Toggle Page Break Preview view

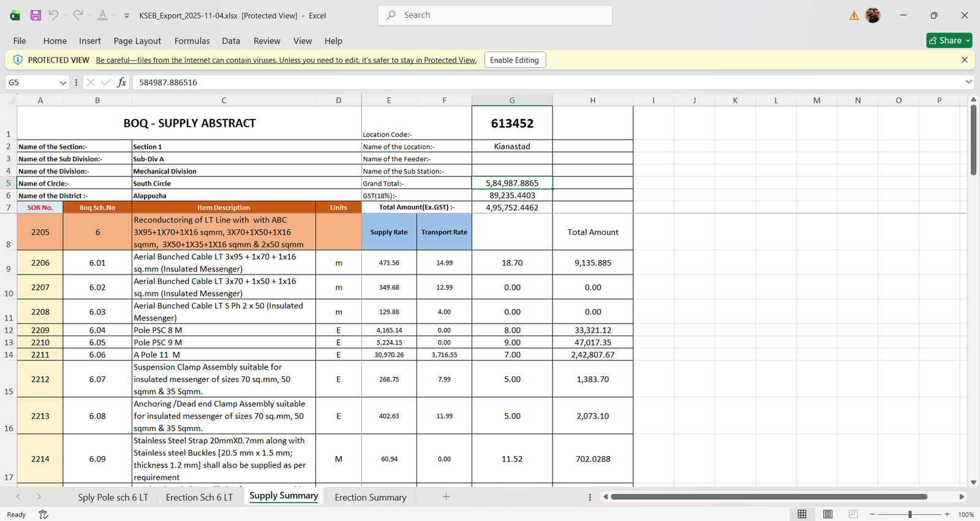click(x=853, y=514)
